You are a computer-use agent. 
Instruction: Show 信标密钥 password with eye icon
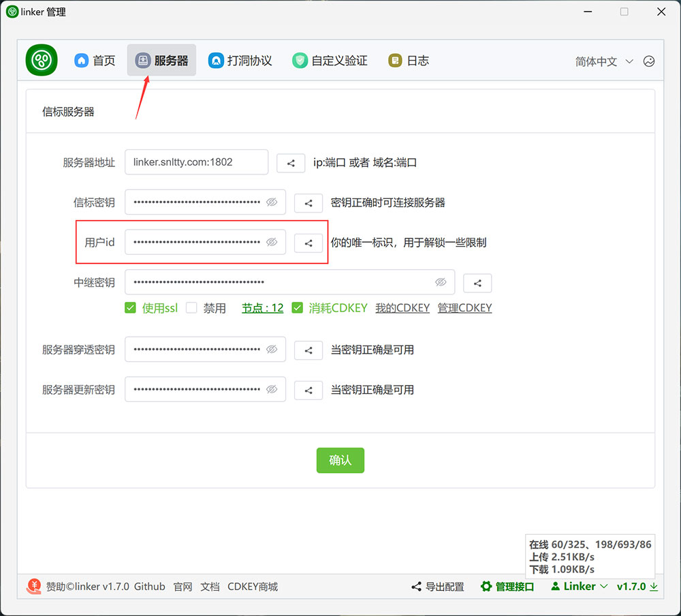tap(272, 202)
